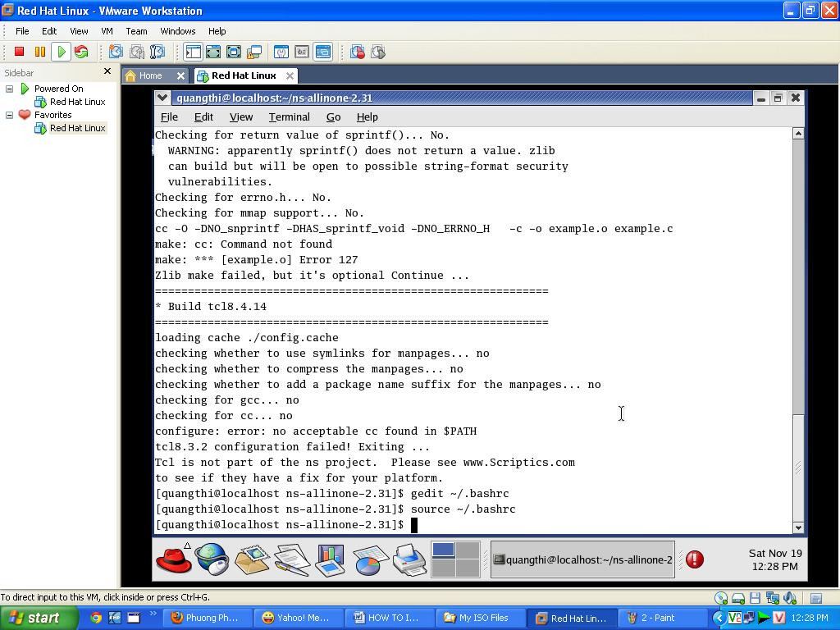Click the red Power Off stop button
840x630 pixels.
coord(20,52)
